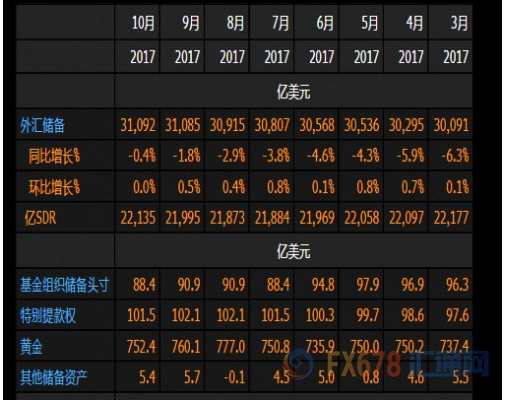The width and height of the screenshot is (507, 400).
Task: Click the -5.9% year-on-year cell
Action: 410,156
